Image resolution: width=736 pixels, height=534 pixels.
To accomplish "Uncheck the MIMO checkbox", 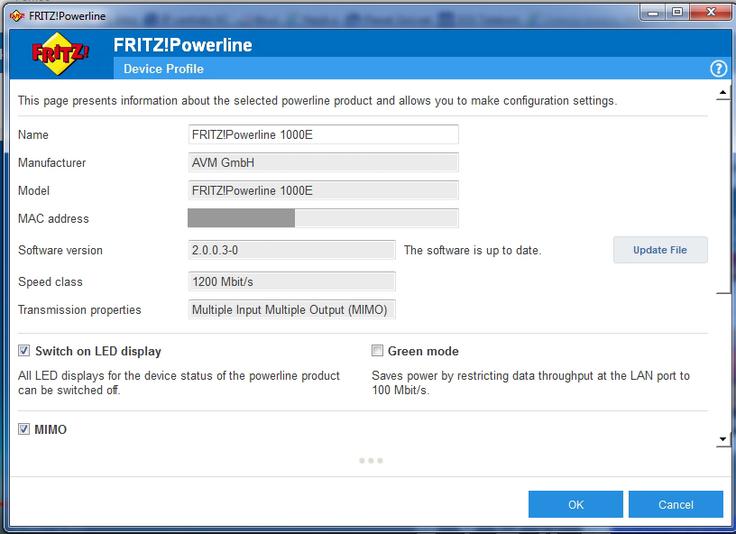I will point(24,429).
